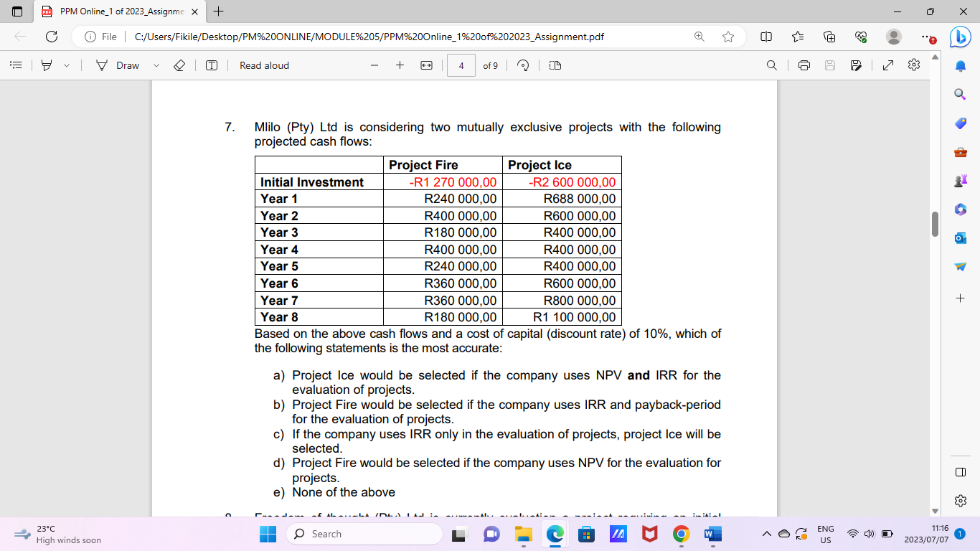
Task: Select the Add text tool
Action: point(211,65)
